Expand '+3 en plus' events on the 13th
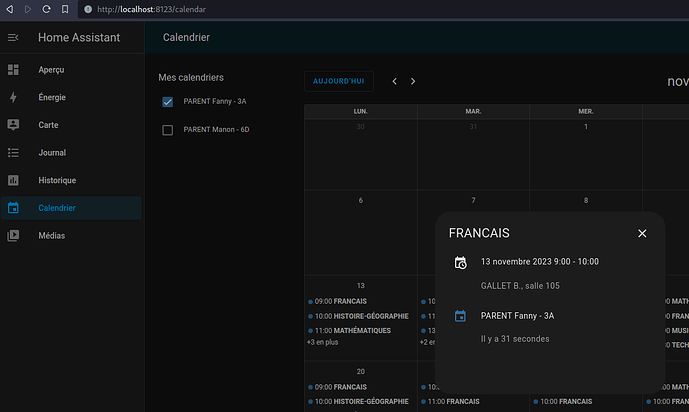 pyautogui.click(x=322, y=342)
